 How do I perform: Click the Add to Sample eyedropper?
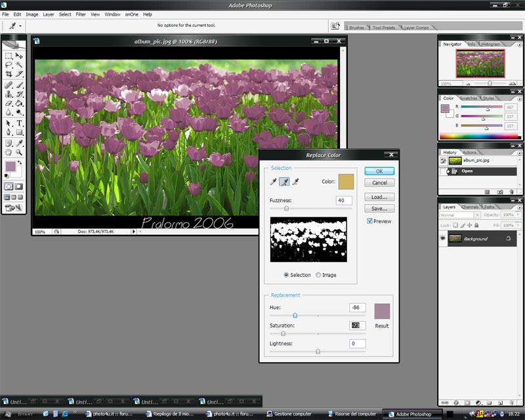point(285,182)
